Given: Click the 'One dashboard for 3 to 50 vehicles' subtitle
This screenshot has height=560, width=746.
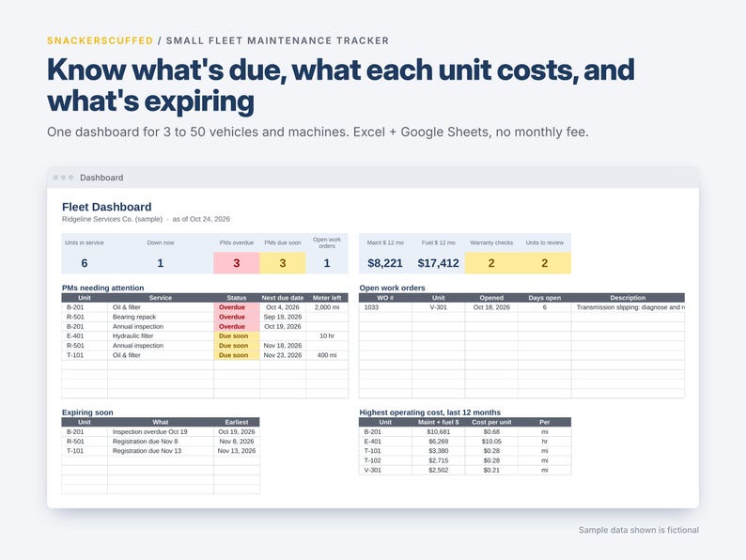Looking at the screenshot, I should [x=318, y=132].
